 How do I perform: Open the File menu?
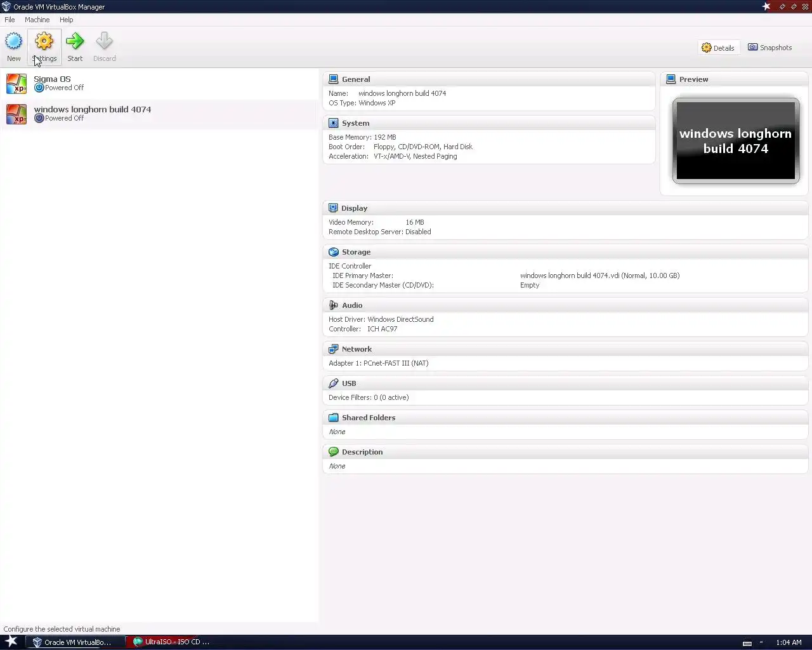(x=10, y=20)
